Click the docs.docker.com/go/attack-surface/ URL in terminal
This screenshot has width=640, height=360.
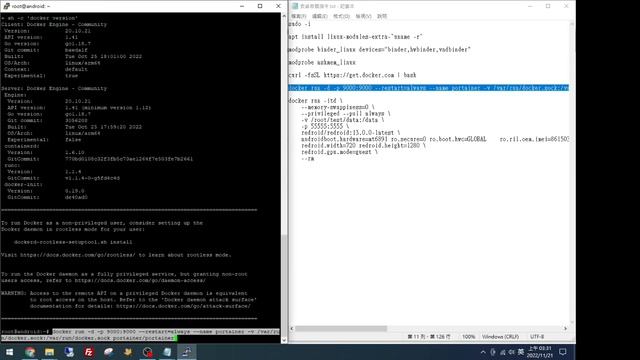pyautogui.click(x=183, y=306)
